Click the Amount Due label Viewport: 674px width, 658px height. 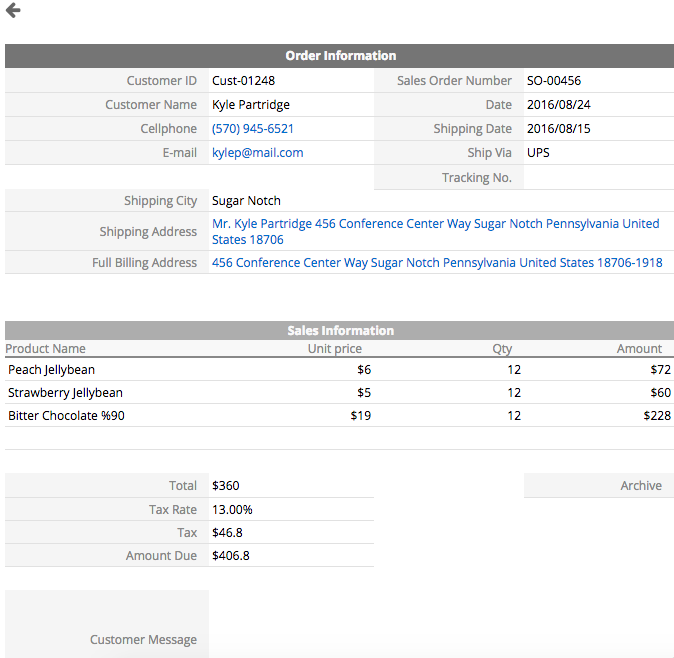coord(161,555)
